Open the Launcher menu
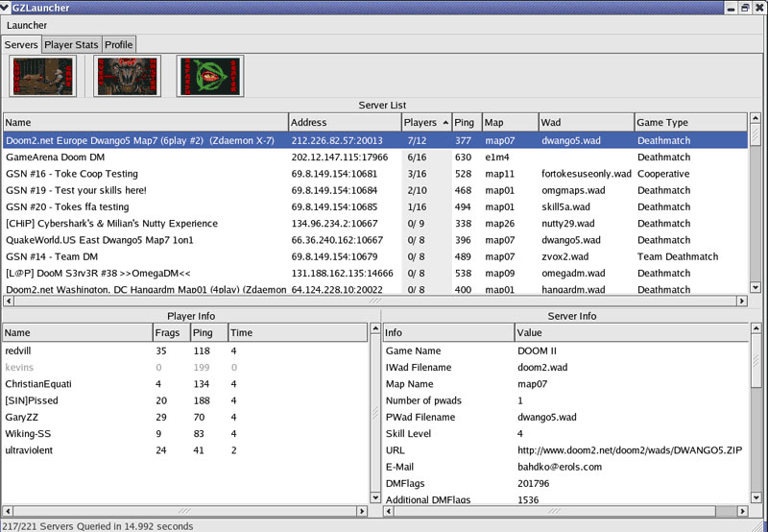 (27, 25)
